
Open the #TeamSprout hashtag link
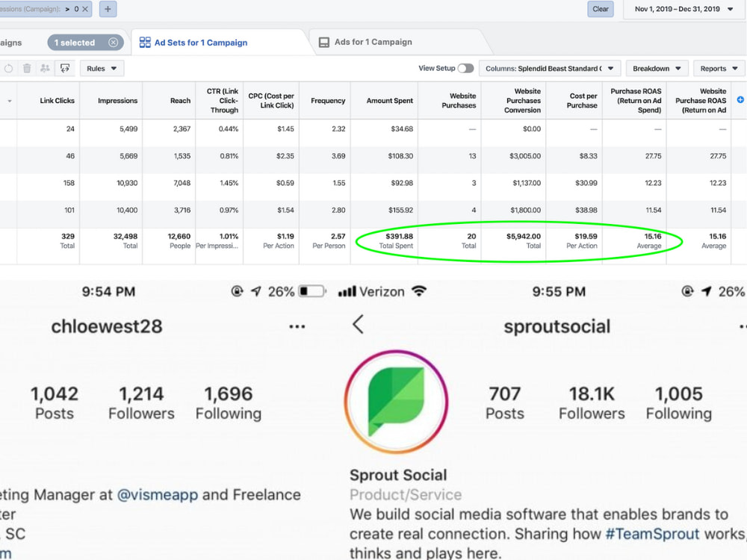coord(652,534)
